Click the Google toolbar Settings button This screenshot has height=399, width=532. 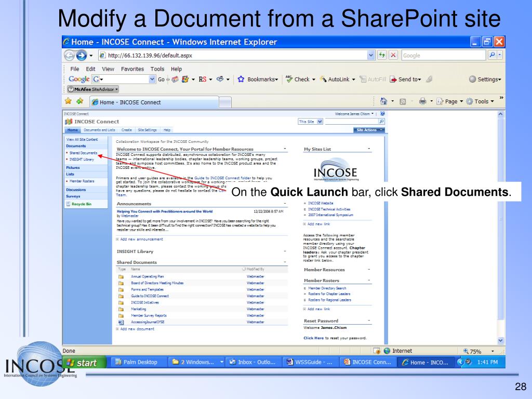coord(485,79)
